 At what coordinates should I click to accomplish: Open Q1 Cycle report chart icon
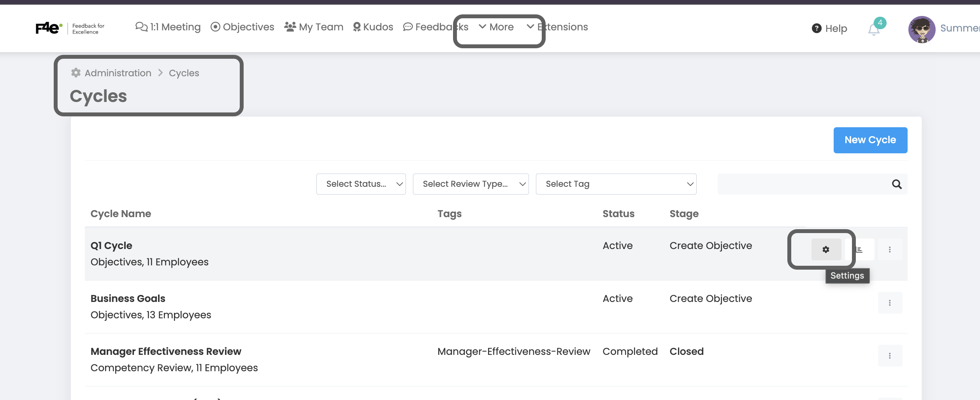click(x=859, y=249)
